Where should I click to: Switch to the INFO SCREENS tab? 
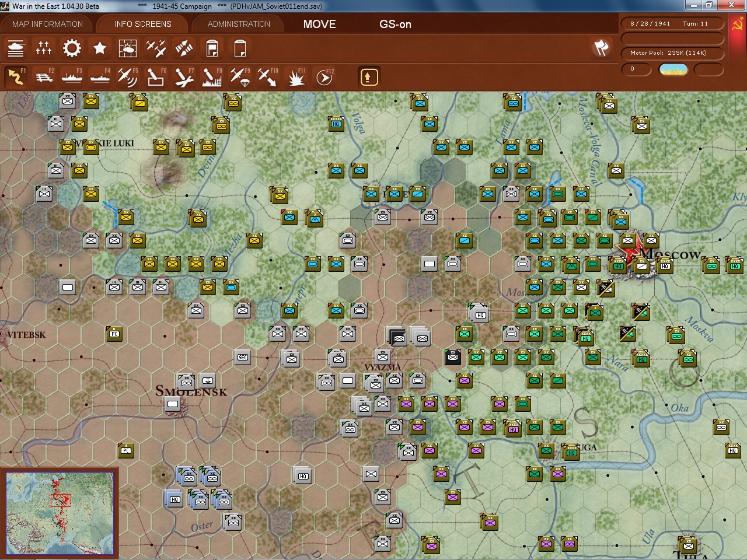point(143,24)
